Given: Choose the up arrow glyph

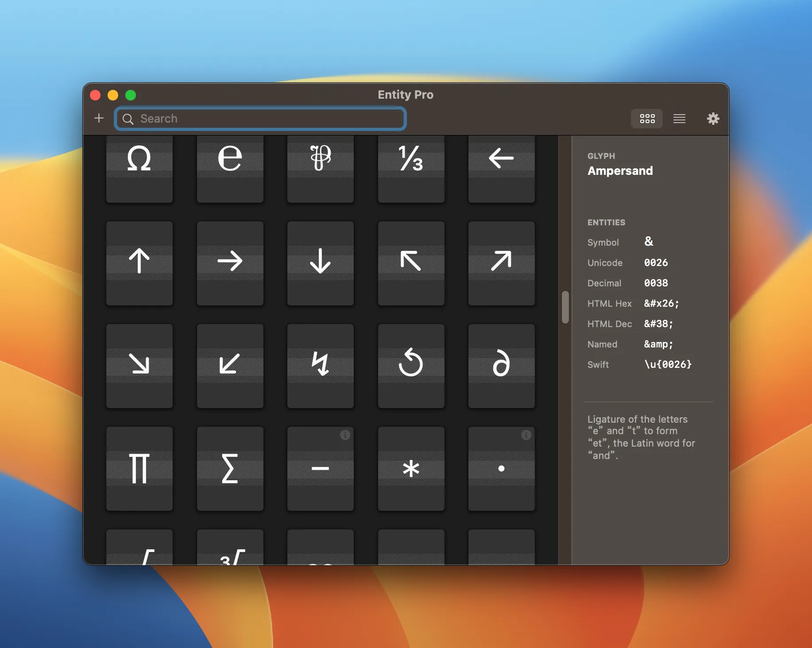Looking at the screenshot, I should tap(139, 263).
